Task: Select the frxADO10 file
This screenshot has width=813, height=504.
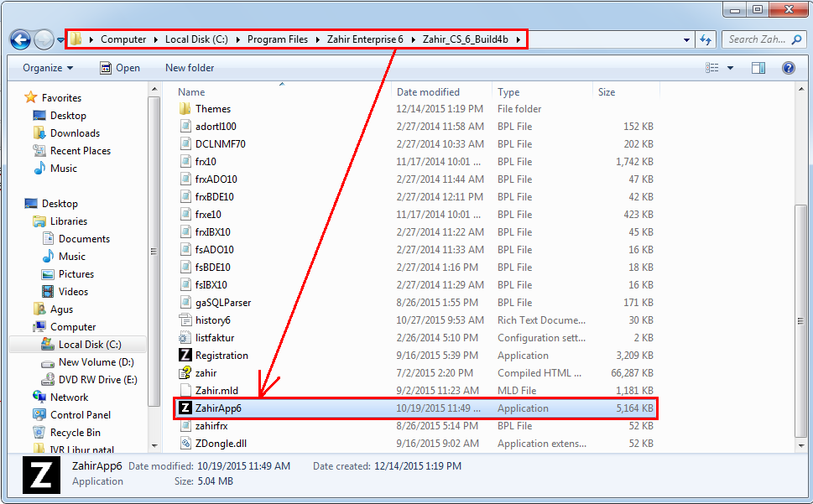Action: 216,179
